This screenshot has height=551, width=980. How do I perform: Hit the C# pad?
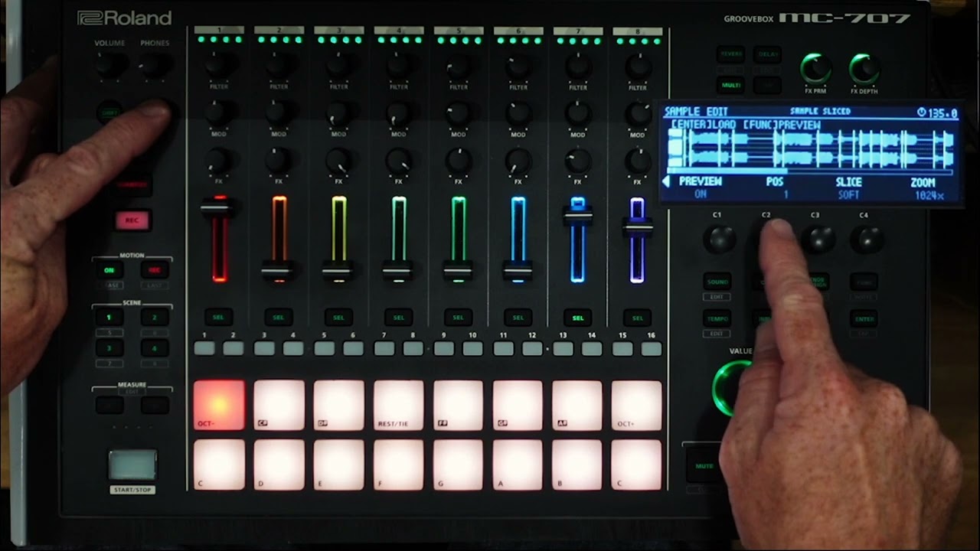click(x=279, y=405)
